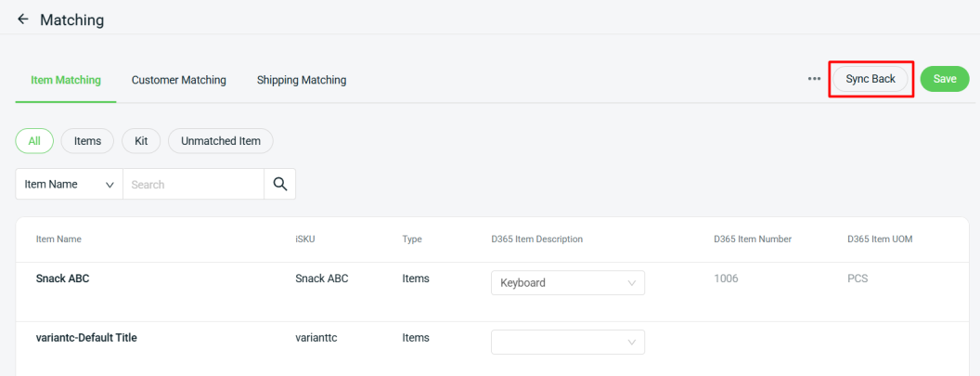This screenshot has width=980, height=376.
Task: Open the Customer Matching tab
Action: (179, 80)
